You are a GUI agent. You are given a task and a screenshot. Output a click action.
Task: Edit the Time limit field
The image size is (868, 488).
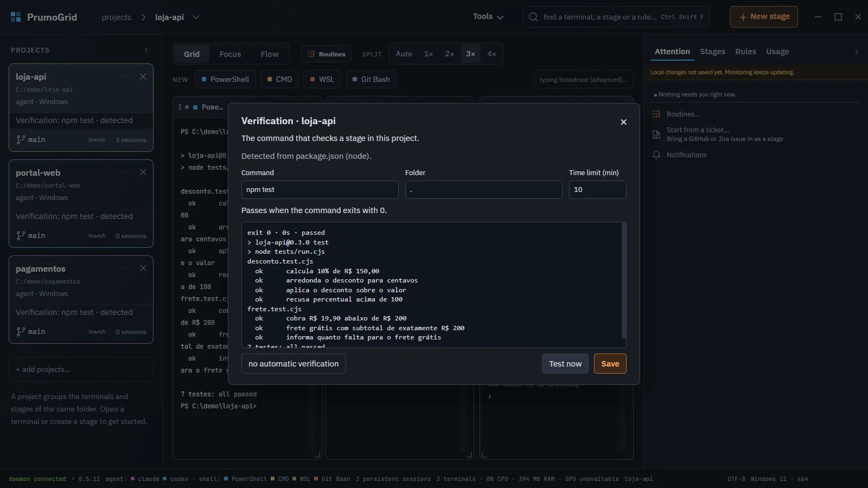click(598, 190)
